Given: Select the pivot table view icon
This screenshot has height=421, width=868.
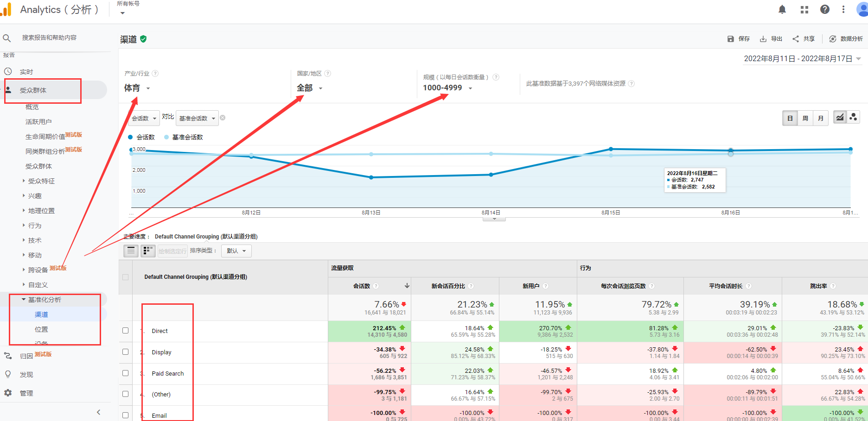Looking at the screenshot, I should [148, 251].
